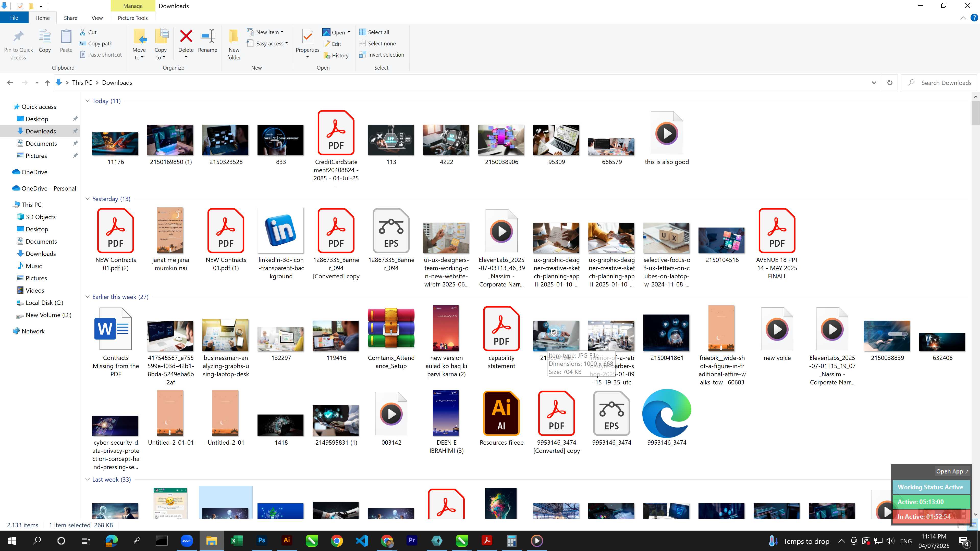The width and height of the screenshot is (980, 551).
Task: Open Excel from the taskbar
Action: coord(237,540)
